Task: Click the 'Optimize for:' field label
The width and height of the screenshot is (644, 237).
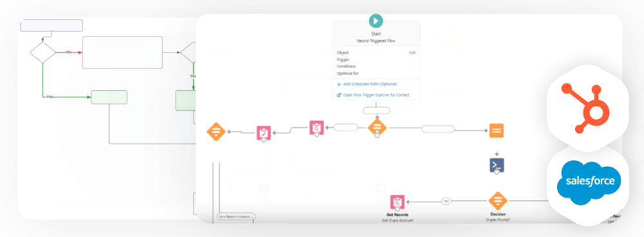Action: coord(348,73)
